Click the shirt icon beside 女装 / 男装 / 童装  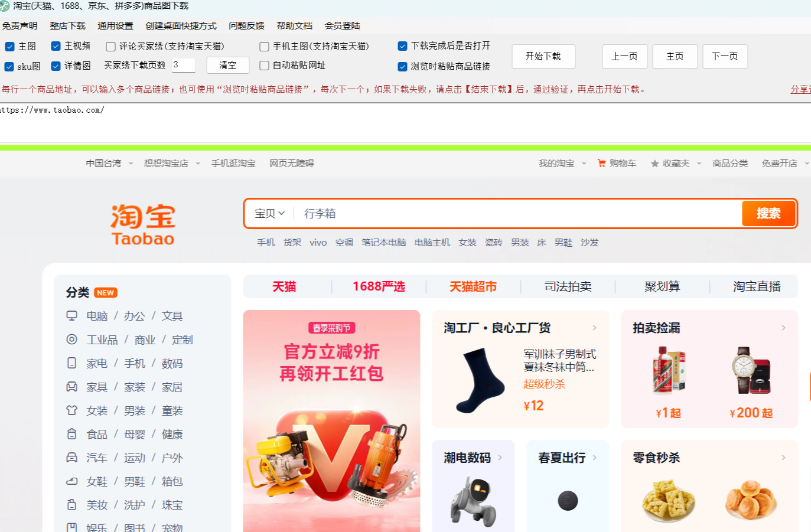coord(72,410)
